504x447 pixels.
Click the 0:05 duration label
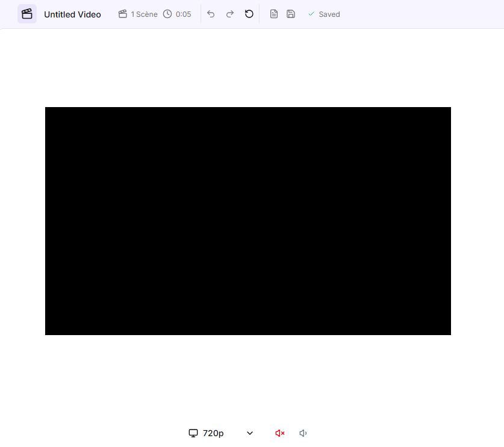point(183,14)
